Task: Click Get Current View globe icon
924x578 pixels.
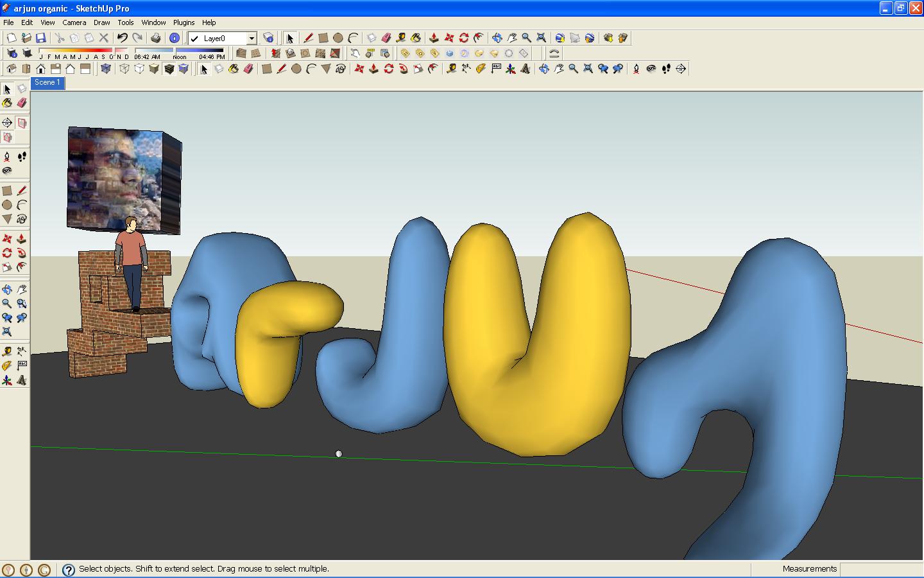Action: [560, 38]
